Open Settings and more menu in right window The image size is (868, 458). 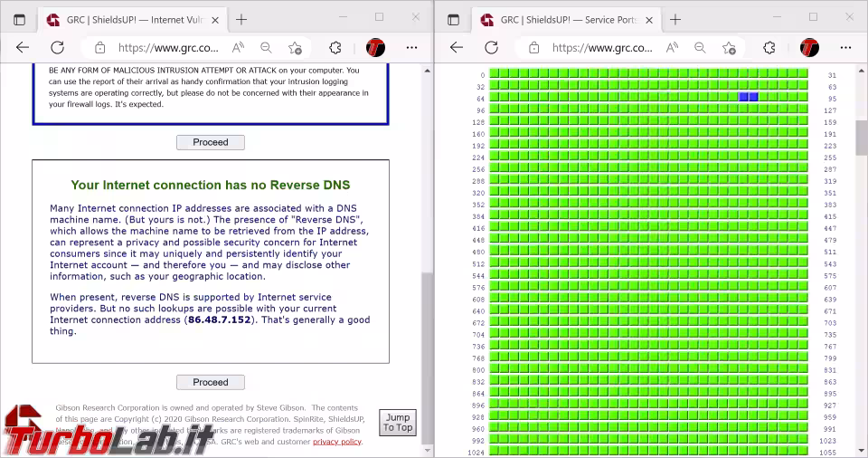click(846, 48)
